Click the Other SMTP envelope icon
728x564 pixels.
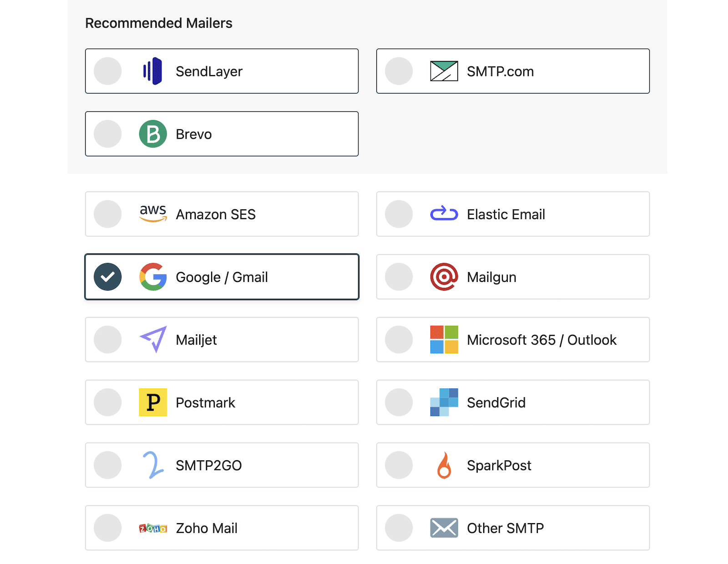[x=445, y=528]
